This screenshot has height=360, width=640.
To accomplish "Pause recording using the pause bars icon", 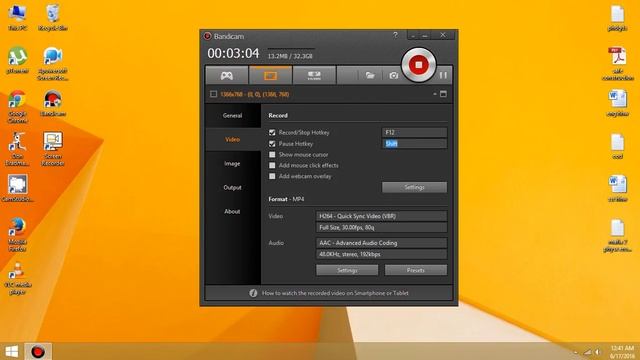I will coord(443,75).
